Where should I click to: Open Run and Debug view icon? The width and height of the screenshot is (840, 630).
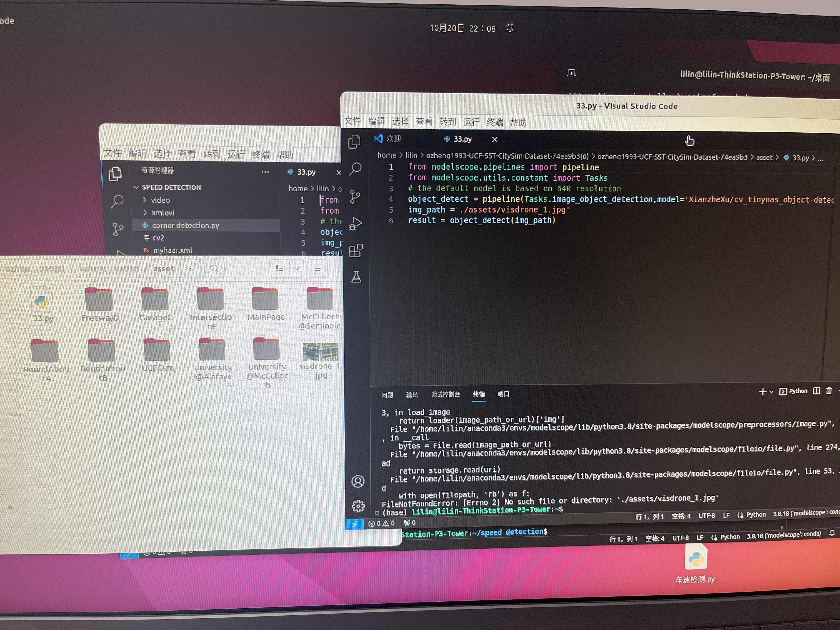click(x=355, y=224)
